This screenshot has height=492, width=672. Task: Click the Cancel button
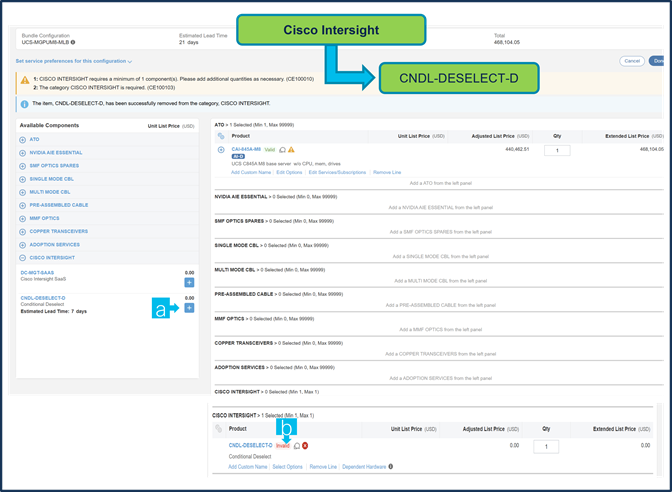(632, 61)
